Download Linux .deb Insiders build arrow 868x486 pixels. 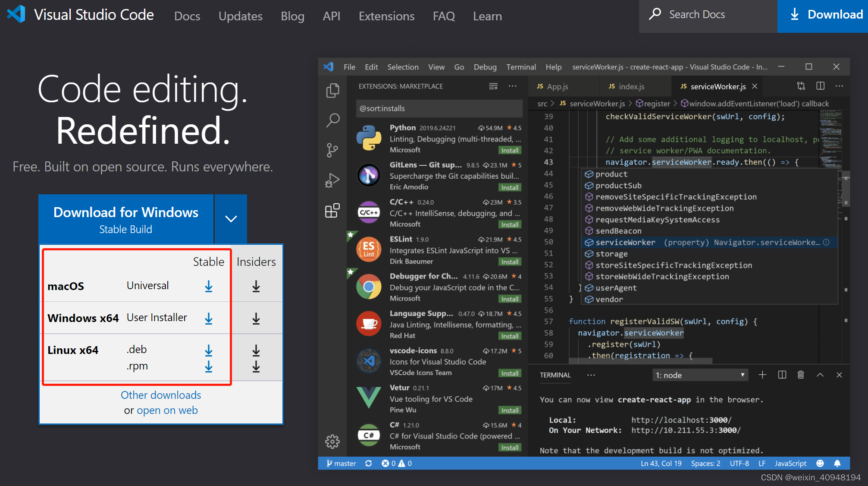[256, 350]
